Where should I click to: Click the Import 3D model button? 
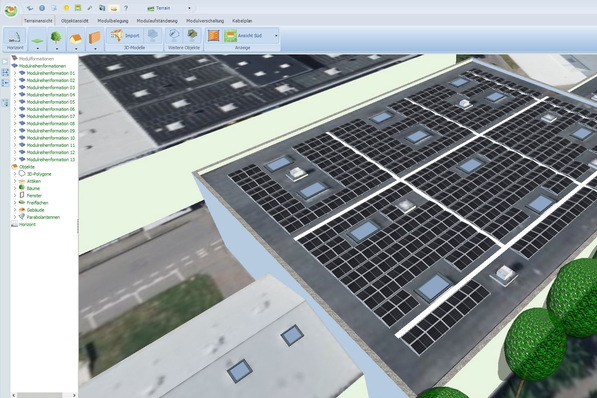125,35
